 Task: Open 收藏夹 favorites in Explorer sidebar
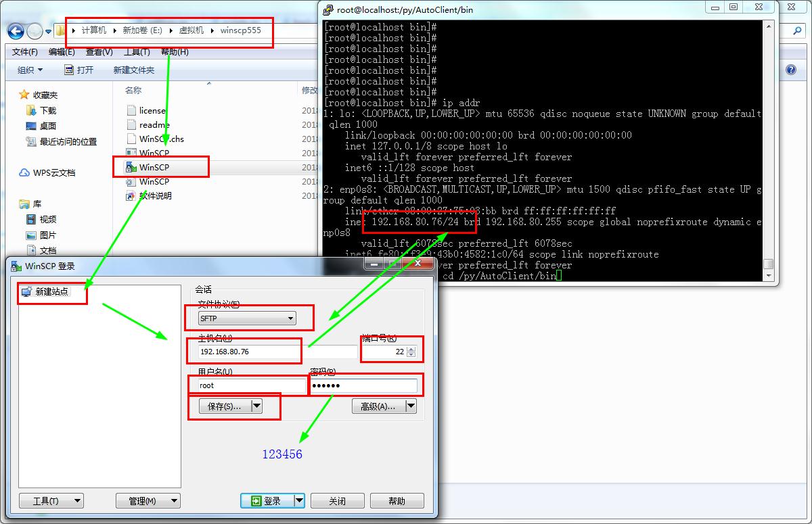pos(39,95)
